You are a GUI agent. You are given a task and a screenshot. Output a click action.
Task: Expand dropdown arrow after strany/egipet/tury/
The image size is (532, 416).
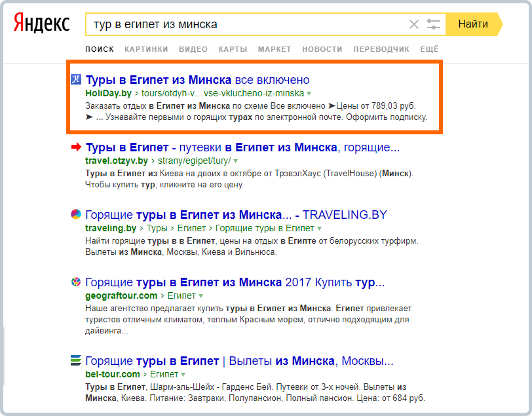(235, 161)
